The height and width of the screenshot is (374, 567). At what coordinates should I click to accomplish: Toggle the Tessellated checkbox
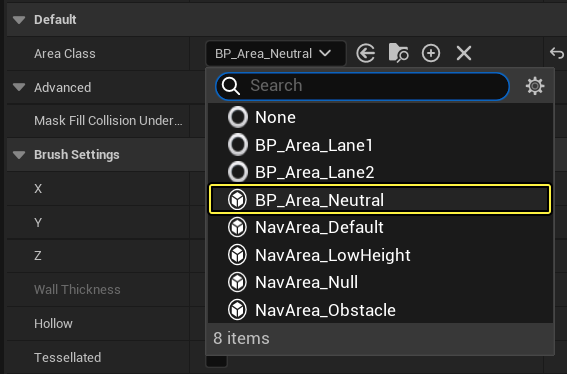coord(216,360)
